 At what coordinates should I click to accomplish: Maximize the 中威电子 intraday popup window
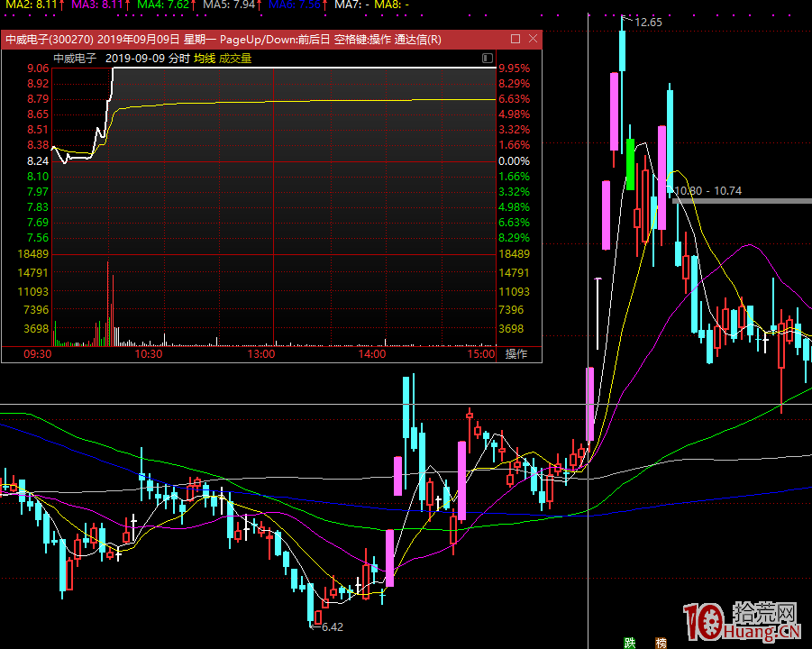[515, 39]
